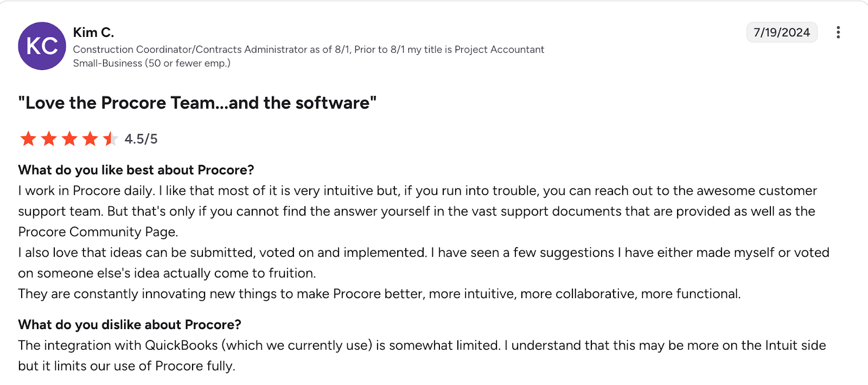Click the 7/19/2024 date badge
868x385 pixels.
click(782, 32)
